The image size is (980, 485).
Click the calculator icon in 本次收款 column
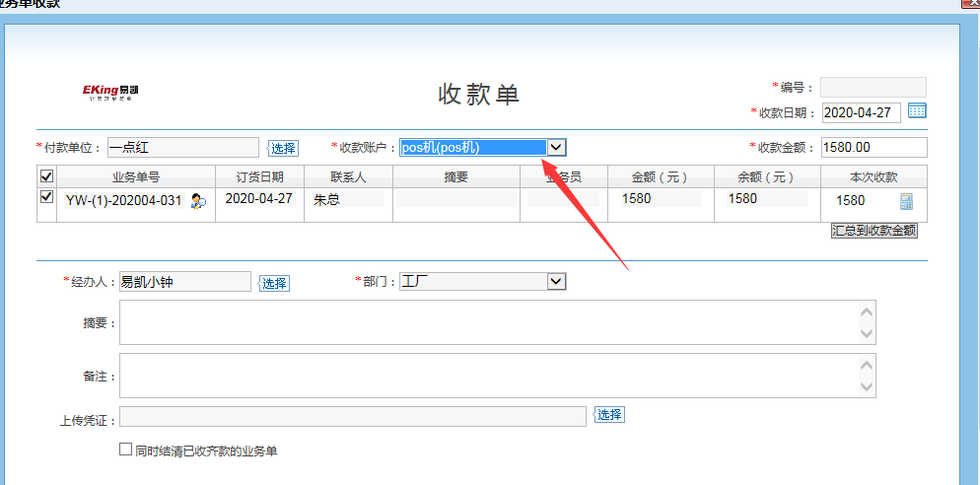pos(906,201)
